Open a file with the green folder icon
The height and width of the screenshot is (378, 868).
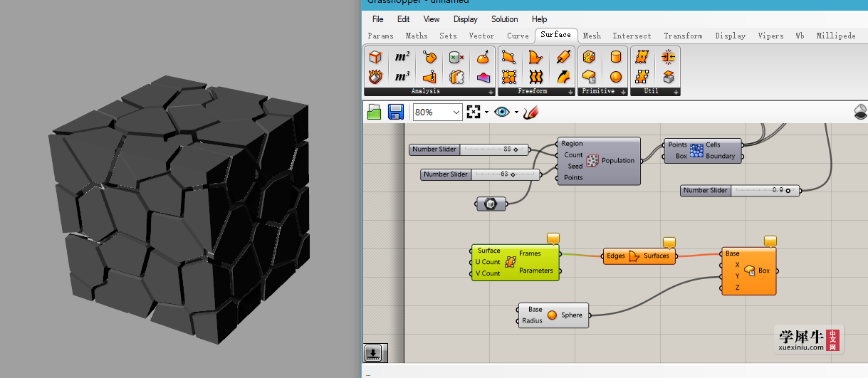point(375,112)
